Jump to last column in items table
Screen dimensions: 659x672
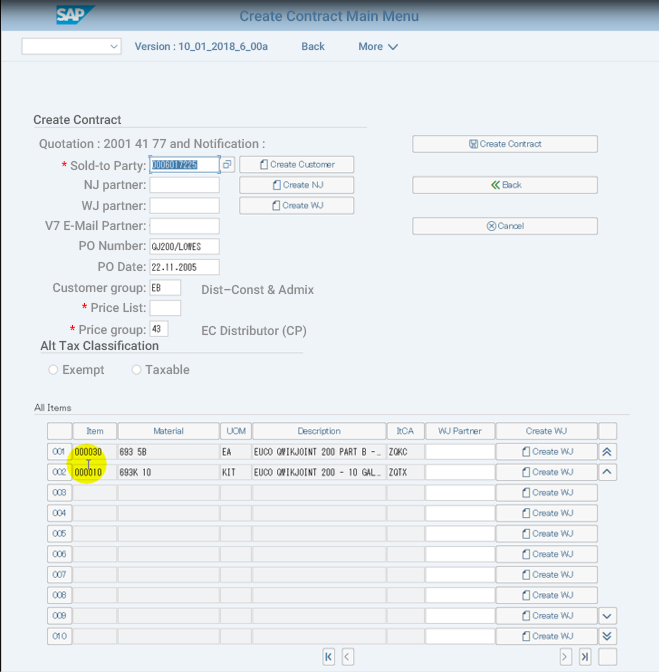point(586,657)
